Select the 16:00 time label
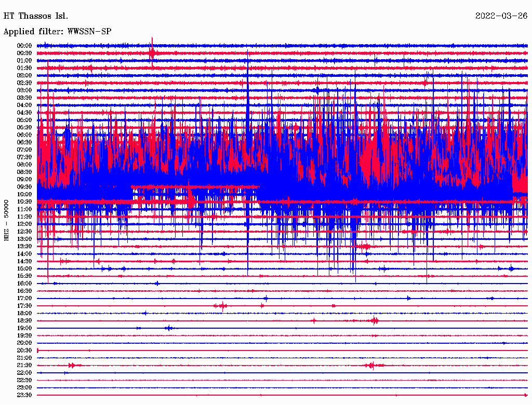The height and width of the screenshot is (405, 532). 24,283
